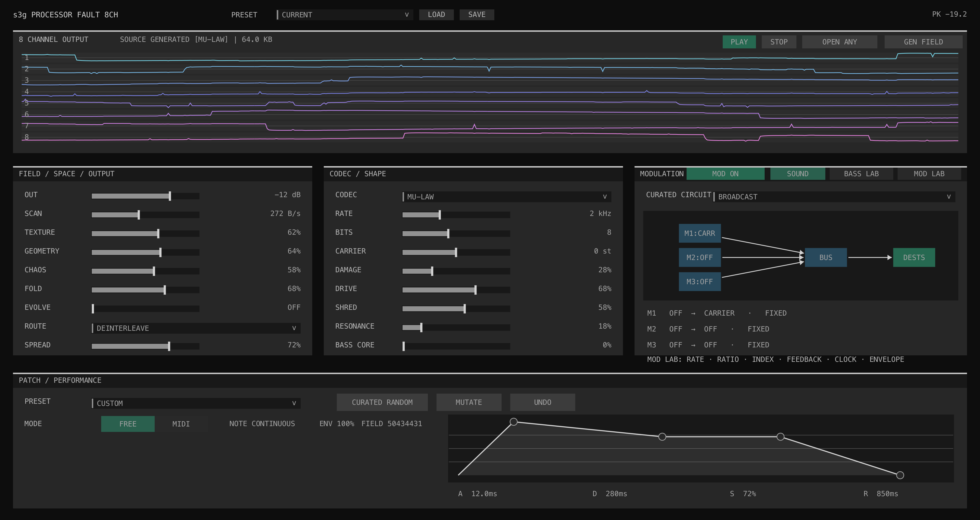Switch to the BASS LAB tab
980x520 pixels.
861,174
